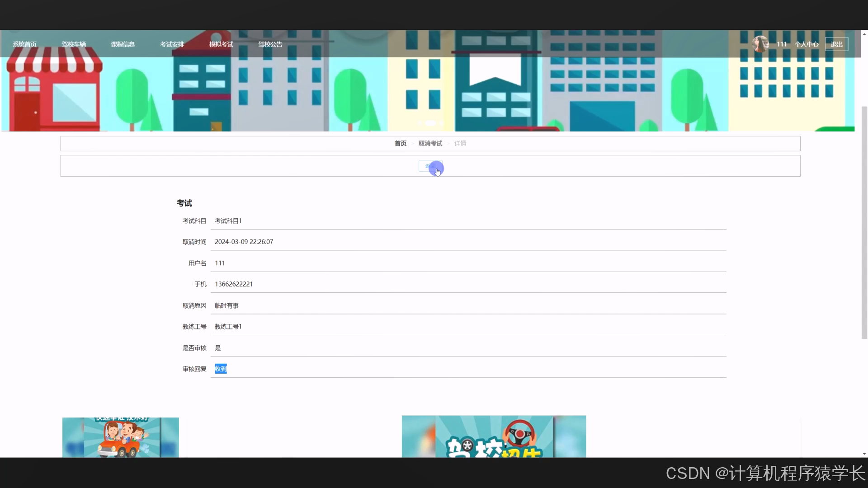Viewport: 868px width, 488px height.
Task: Click the 考试科目 label
Action: pos(194,221)
